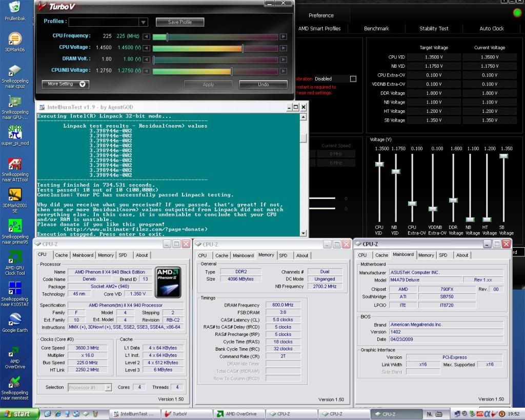Expand the More Setting button in TurboV

coord(65,84)
